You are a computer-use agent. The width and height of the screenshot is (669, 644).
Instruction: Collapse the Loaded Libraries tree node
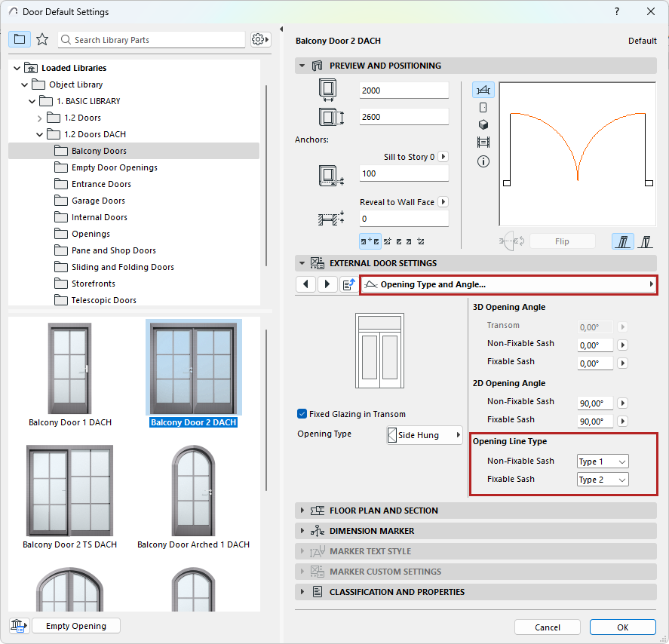[x=17, y=68]
